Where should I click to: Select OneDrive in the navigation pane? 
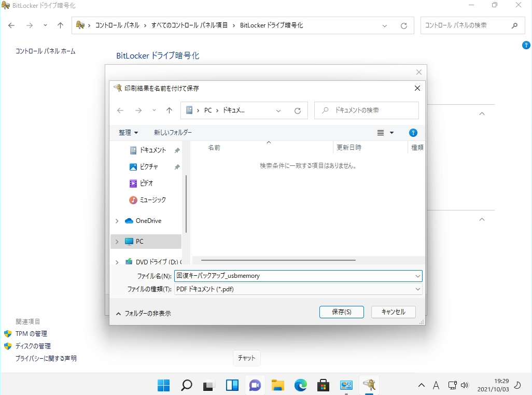(x=149, y=221)
